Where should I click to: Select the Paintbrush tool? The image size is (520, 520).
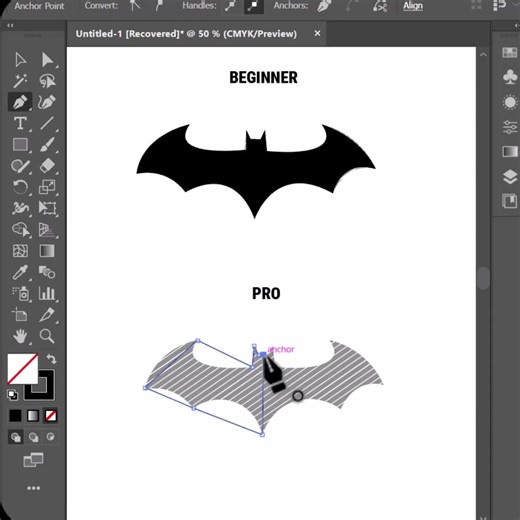[47, 144]
